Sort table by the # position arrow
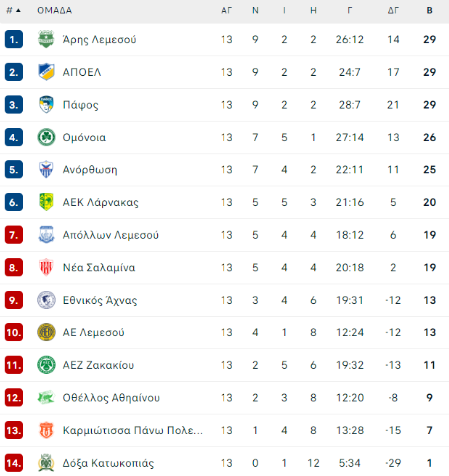 click(x=13, y=10)
